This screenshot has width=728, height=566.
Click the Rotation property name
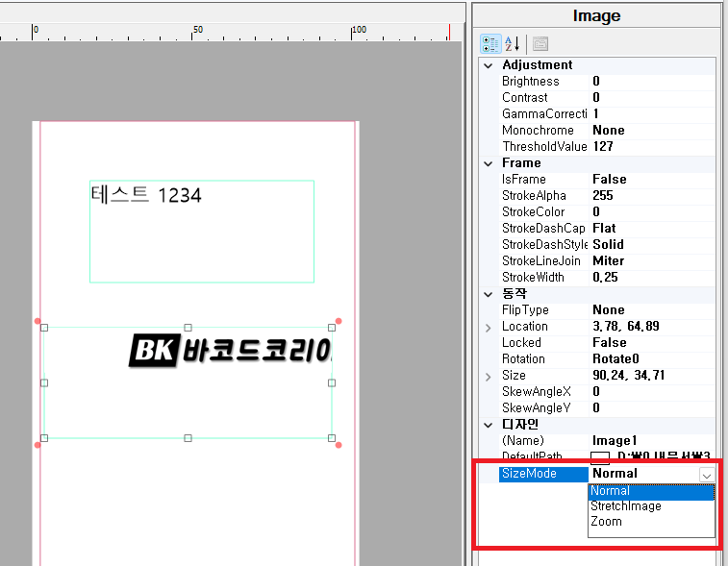click(x=523, y=359)
